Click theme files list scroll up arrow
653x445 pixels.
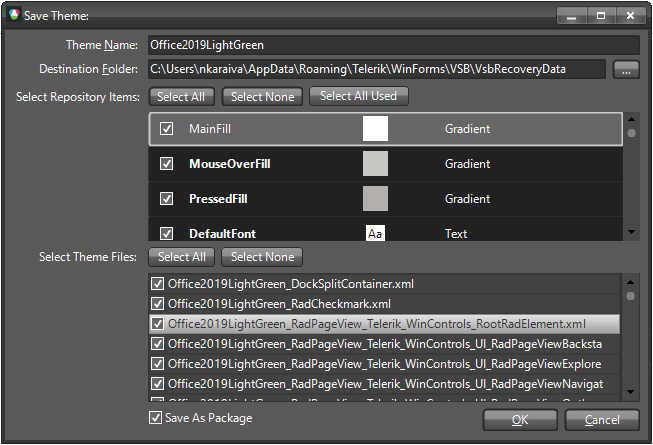point(631,282)
